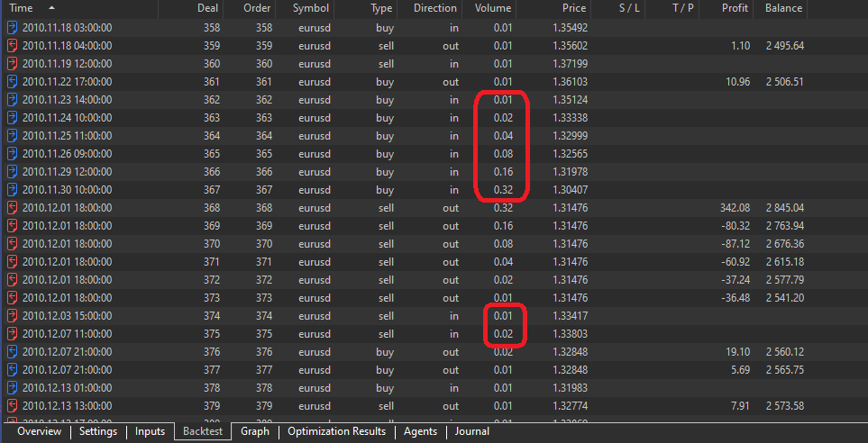Click the blue buy icon for deal 378
The height and width of the screenshot is (443, 868).
12,388
